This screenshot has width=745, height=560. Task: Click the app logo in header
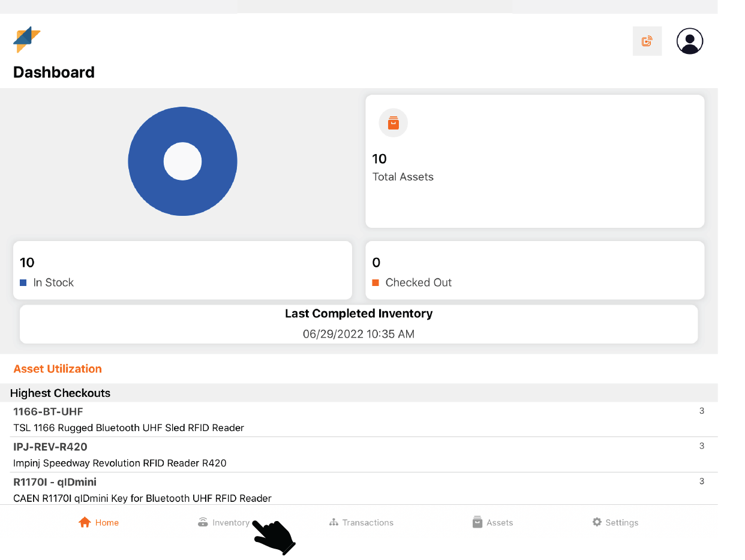(27, 40)
